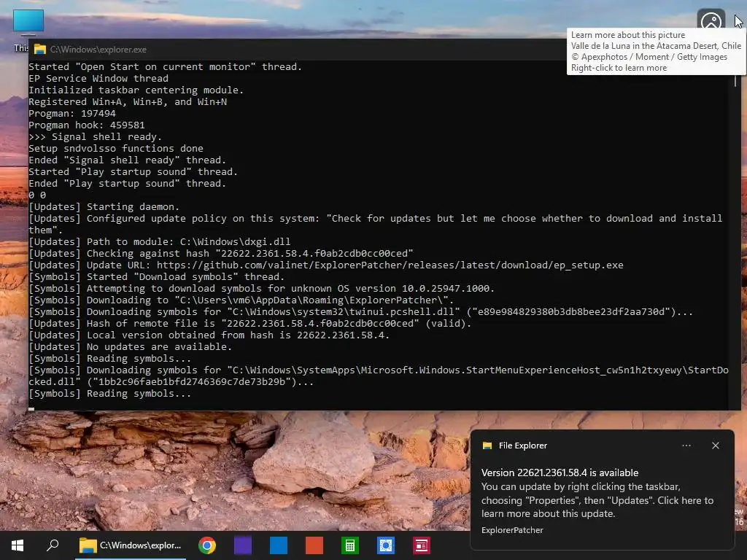Open the green Calculator app on taskbar
Screen dimensions: 747x560
tap(350, 545)
